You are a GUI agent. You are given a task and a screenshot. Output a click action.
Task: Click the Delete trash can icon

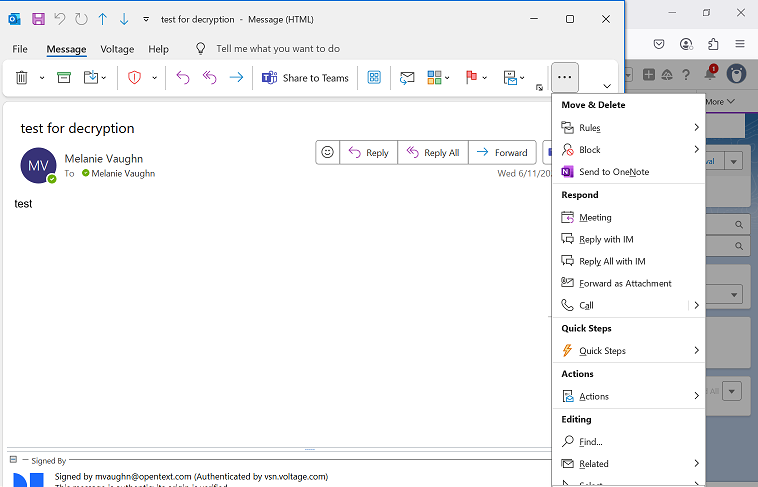[x=22, y=77]
